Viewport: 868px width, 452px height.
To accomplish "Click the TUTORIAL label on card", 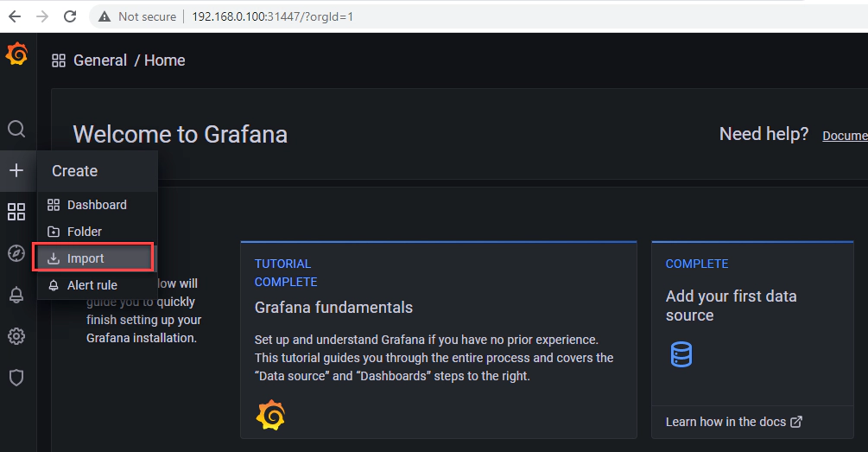I will coord(283,264).
